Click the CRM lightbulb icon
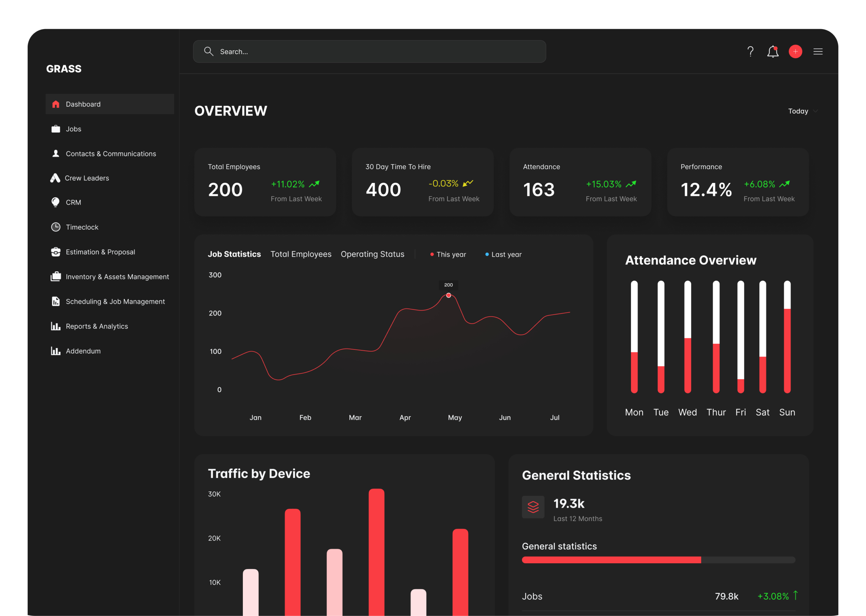 pos(55,202)
